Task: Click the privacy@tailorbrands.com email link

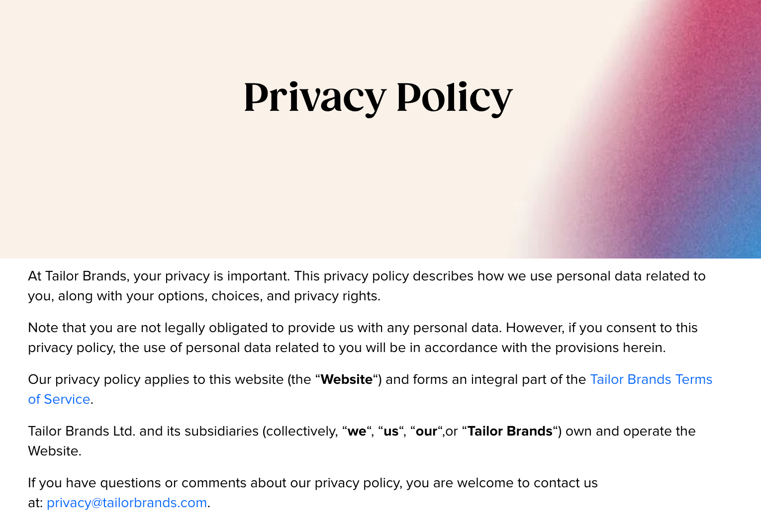Action: coord(127,503)
